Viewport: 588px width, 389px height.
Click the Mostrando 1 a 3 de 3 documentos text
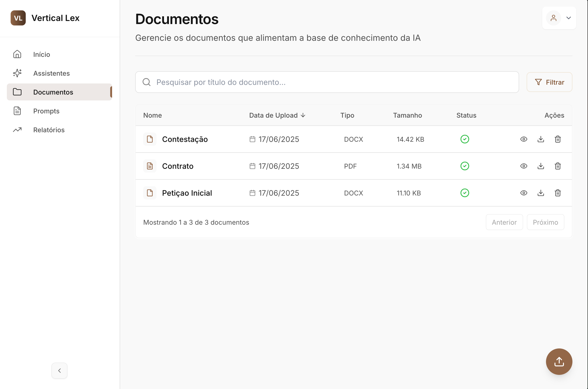[196, 222]
